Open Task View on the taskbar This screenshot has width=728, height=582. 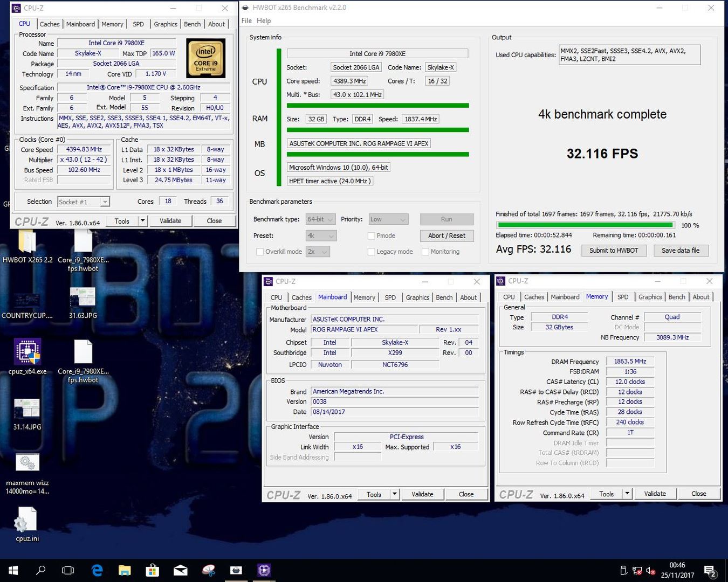(68, 570)
